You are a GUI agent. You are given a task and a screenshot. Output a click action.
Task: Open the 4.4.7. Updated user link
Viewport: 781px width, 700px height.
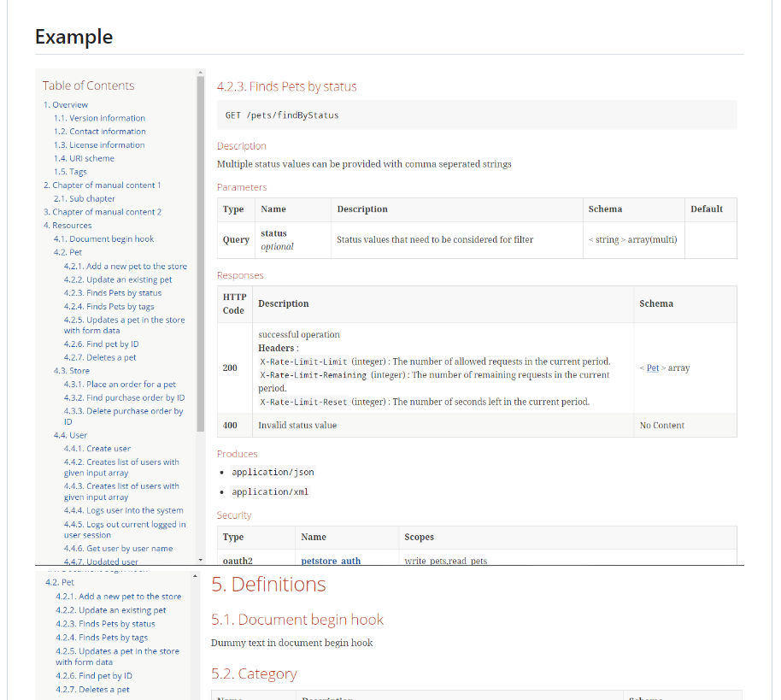[x=101, y=561]
